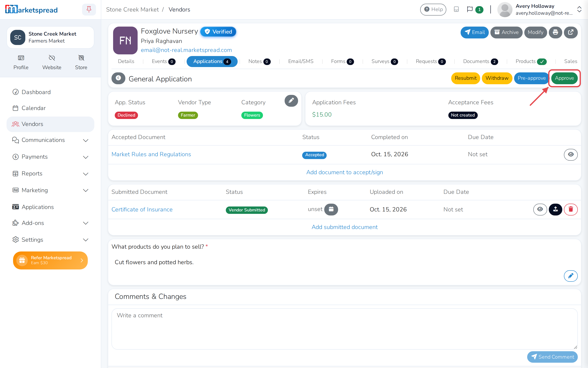Open the Documents tab
Viewport: 588px width, 368px height.
pyautogui.click(x=480, y=61)
